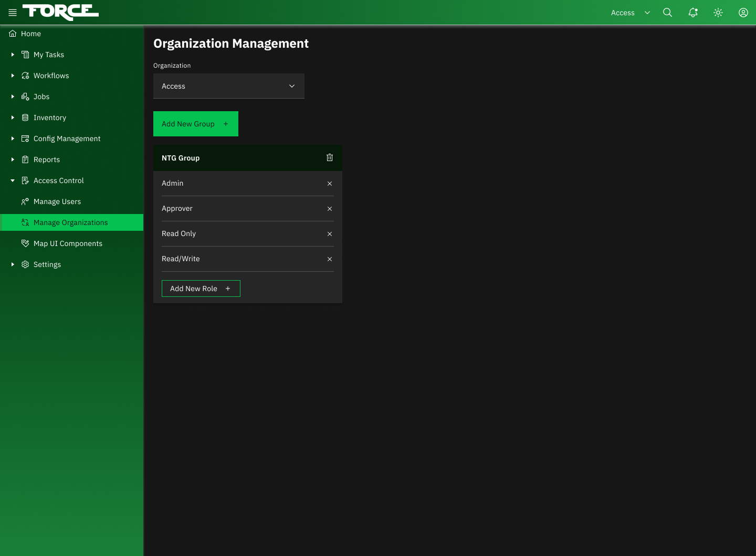The image size is (756, 556).
Task: Click the Map UI Components icon
Action: [25, 243]
